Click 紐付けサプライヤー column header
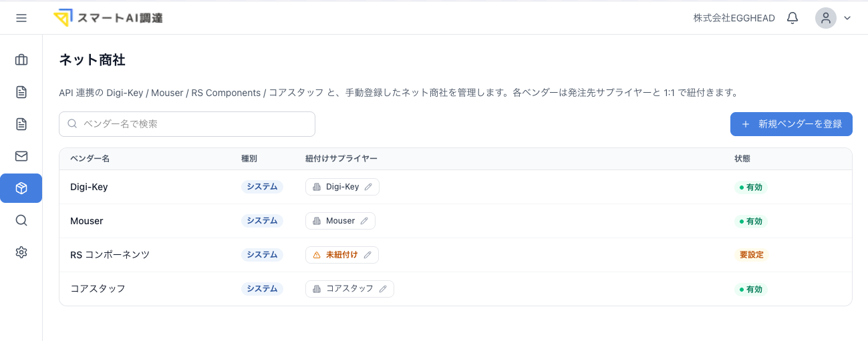Image resolution: width=868 pixels, height=341 pixels. (341, 159)
